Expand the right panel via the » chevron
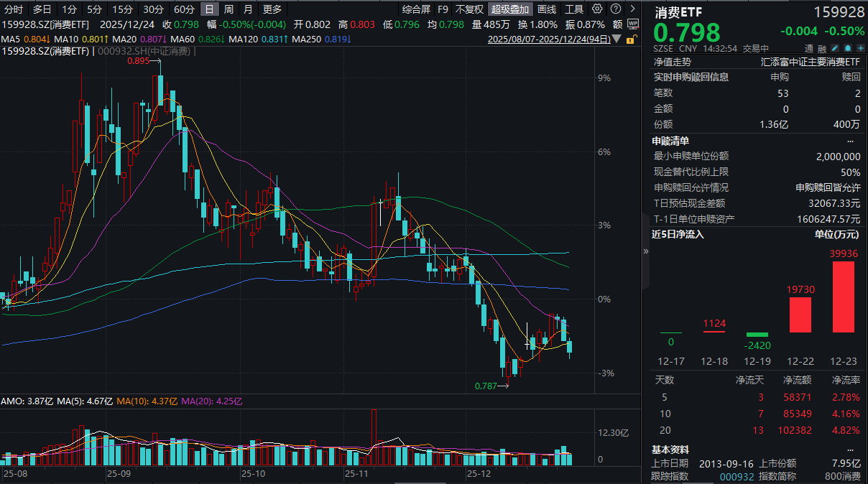 [x=647, y=251]
